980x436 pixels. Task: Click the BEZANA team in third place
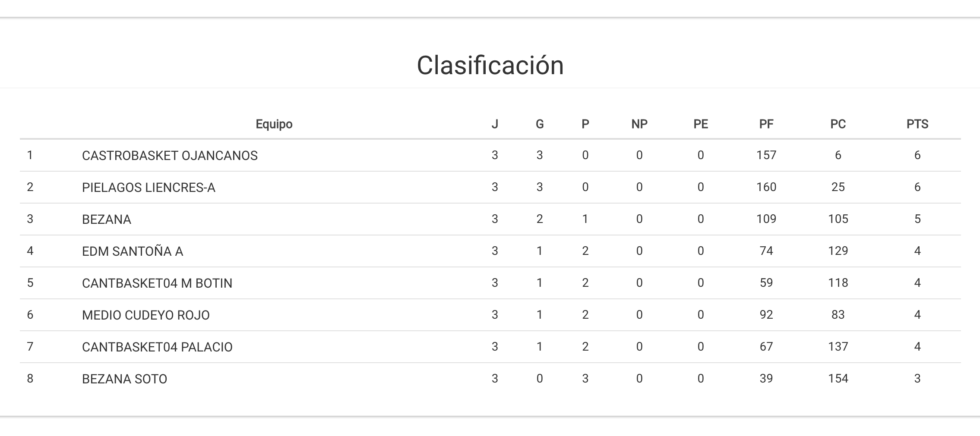coord(107,220)
